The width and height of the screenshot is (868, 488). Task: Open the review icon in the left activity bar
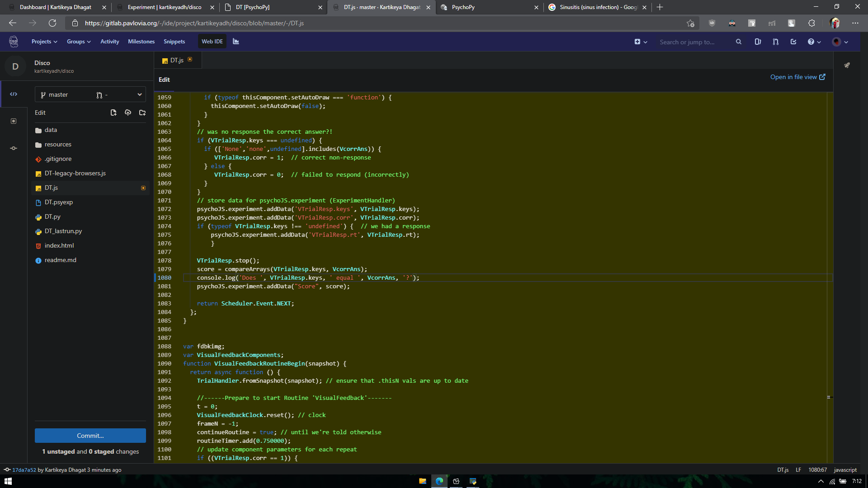tap(14, 121)
